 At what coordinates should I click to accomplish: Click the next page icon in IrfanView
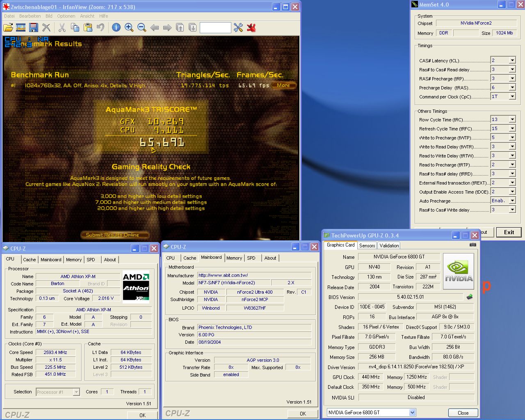tap(193, 27)
